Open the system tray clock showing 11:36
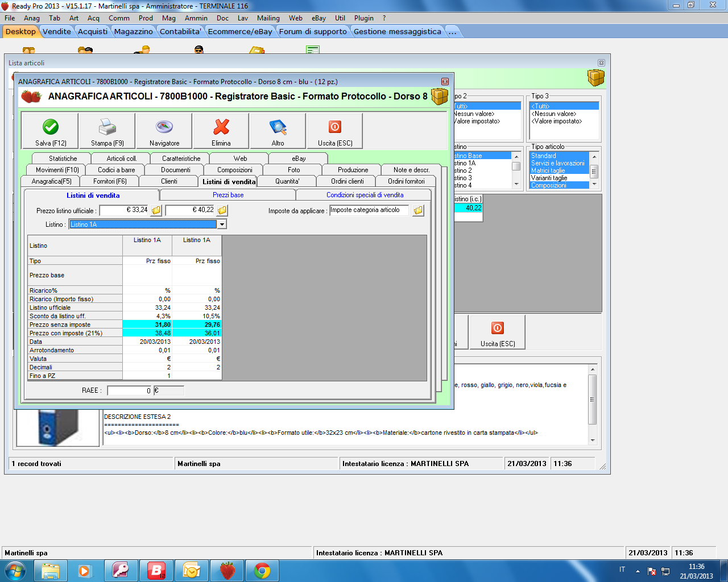 click(x=696, y=571)
